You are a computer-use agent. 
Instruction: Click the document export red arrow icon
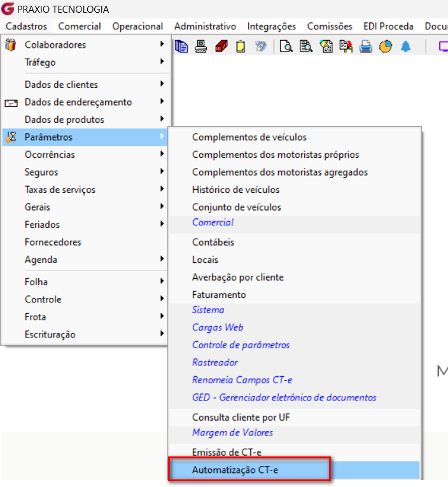(x=346, y=47)
